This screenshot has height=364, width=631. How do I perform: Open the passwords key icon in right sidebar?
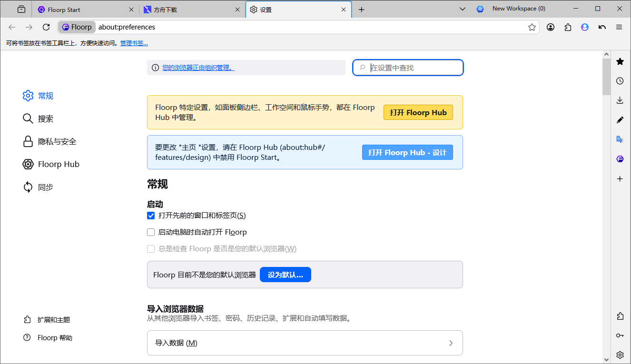(620, 335)
